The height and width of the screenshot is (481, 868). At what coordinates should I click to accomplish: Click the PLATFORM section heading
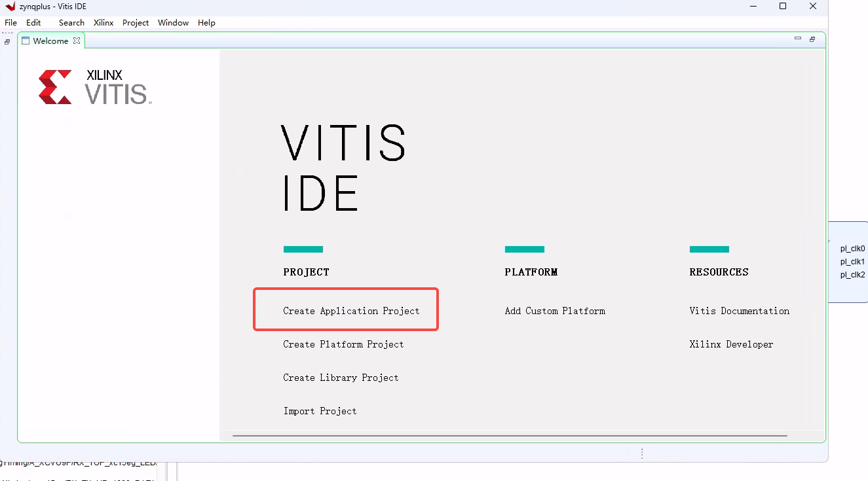(531, 272)
